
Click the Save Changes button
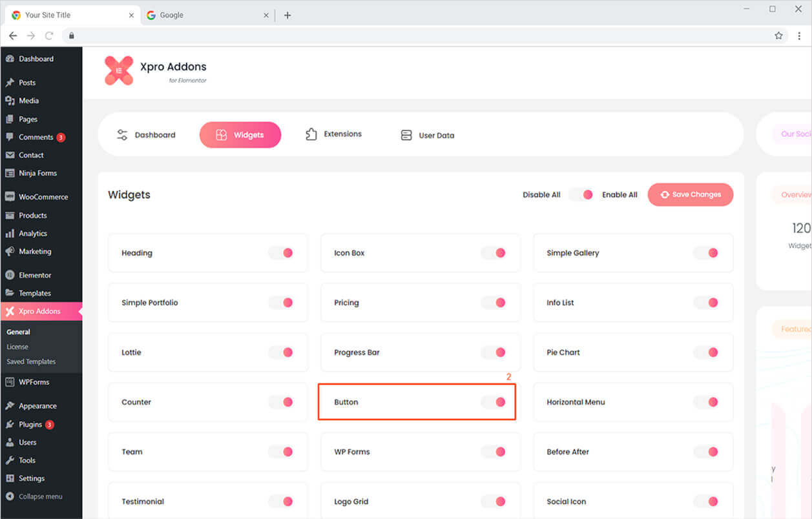(x=690, y=194)
